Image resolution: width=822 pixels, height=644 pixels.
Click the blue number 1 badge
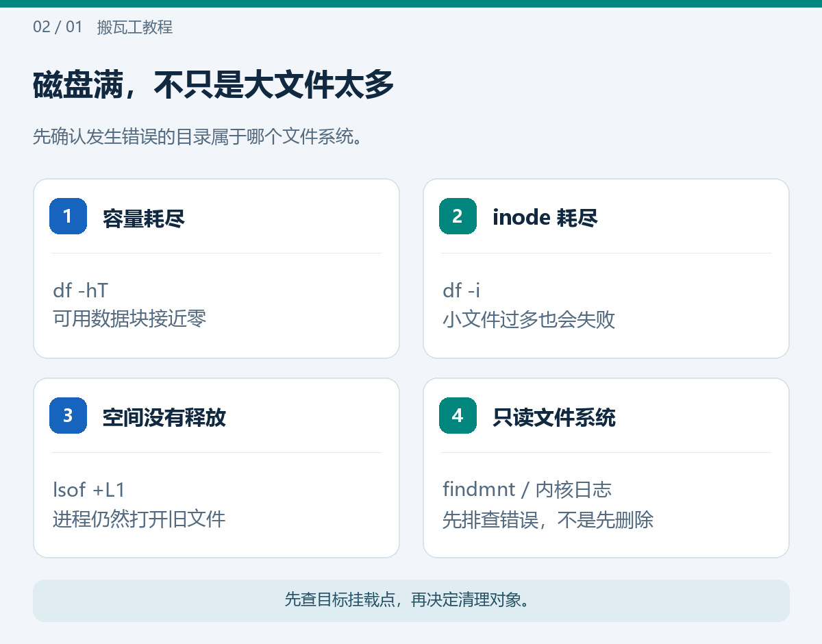coord(68,216)
